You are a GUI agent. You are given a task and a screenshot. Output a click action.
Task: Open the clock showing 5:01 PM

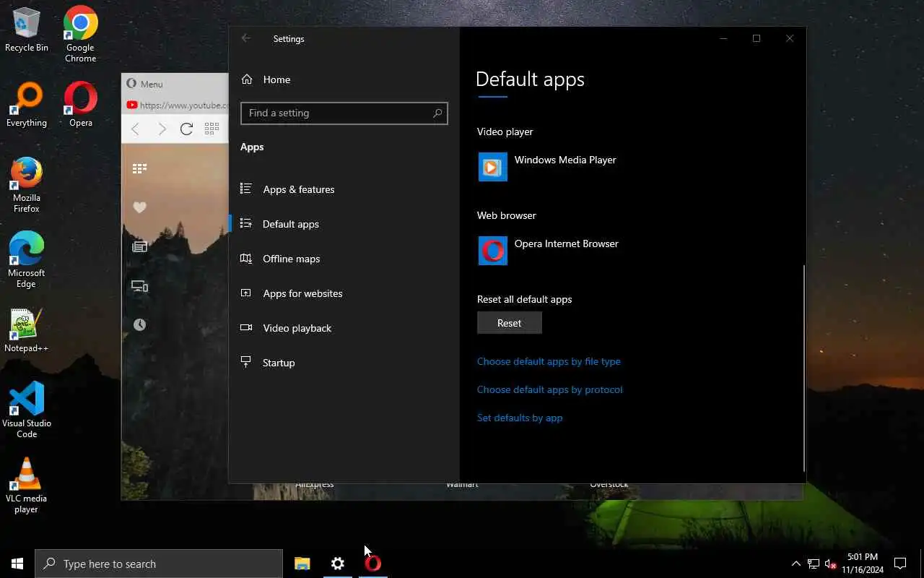[863, 564]
